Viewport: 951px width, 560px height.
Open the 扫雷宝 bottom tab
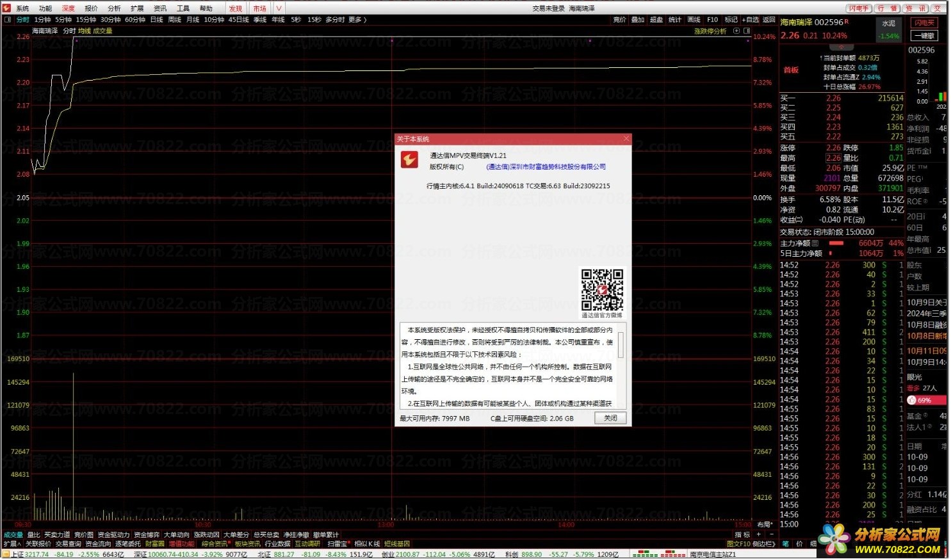(337, 544)
